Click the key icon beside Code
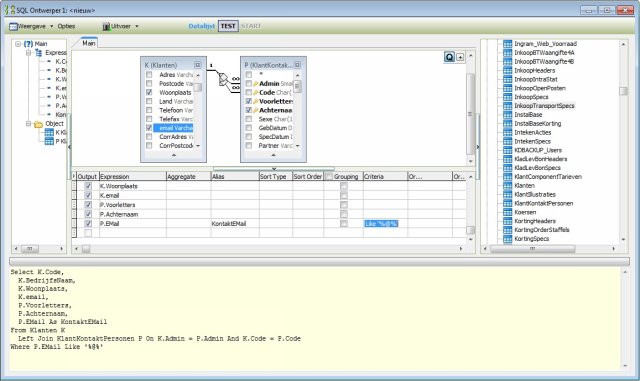The width and height of the screenshot is (640, 381). tap(256, 93)
